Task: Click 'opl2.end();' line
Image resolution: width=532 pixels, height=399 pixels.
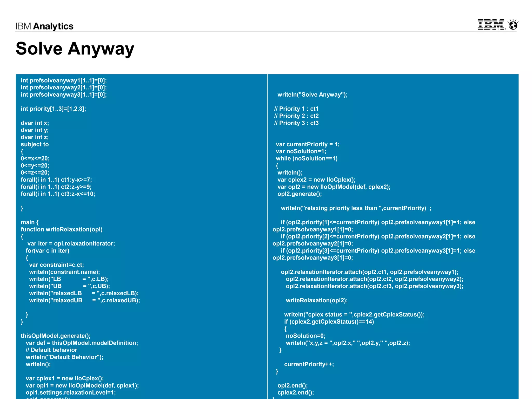Action: (292, 385)
